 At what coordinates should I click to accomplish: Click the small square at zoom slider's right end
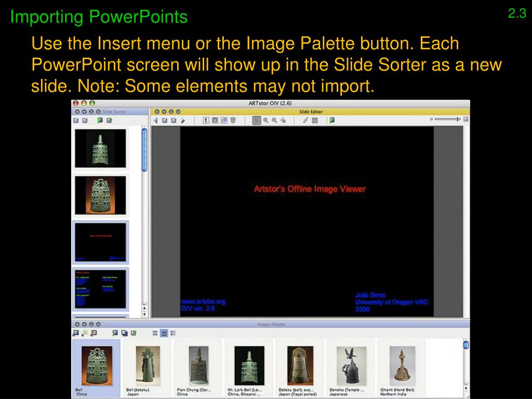466,119
